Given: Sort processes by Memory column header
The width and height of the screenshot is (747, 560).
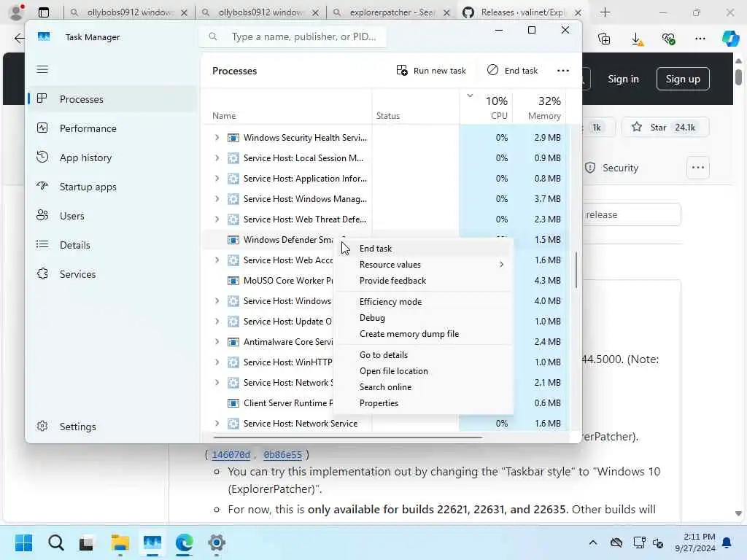Looking at the screenshot, I should click(x=539, y=108).
